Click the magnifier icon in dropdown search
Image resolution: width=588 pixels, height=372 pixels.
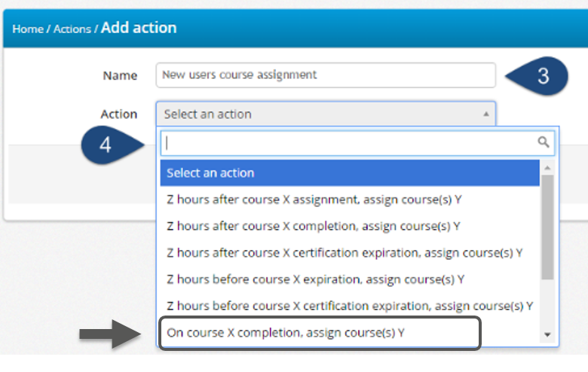click(543, 142)
